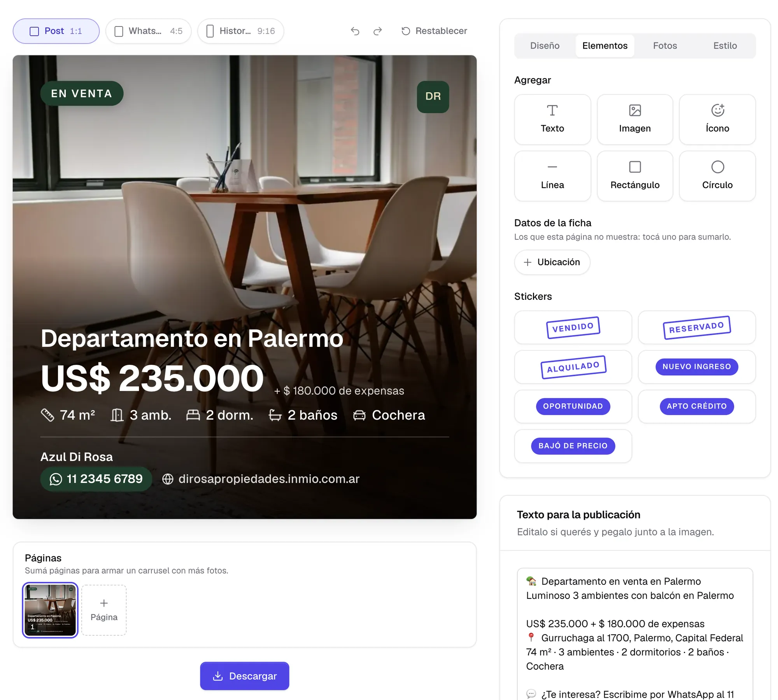The width and height of the screenshot is (778, 700).
Task: Choose the WhatsApp 4:5 format
Action: pos(149,31)
